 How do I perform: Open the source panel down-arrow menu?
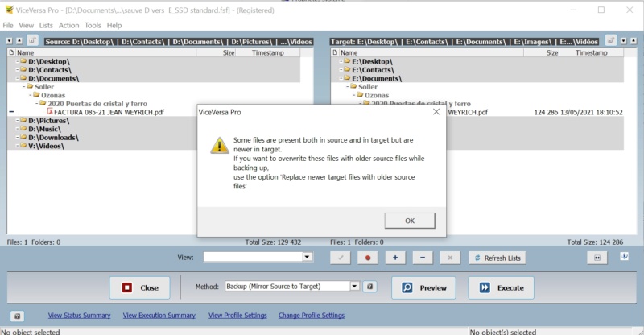tap(10, 41)
